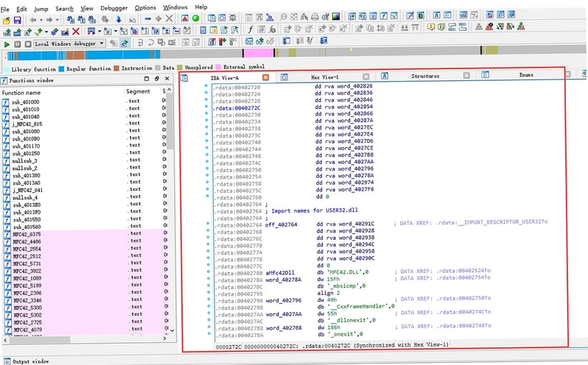Open the Local Windows debugger dropdown
Screen dimensions: 588x365
(101, 43)
